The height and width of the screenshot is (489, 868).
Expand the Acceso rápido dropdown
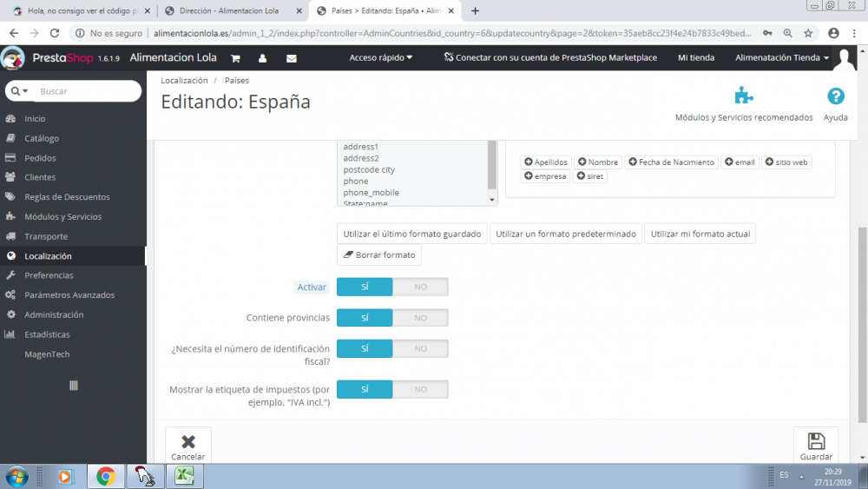[380, 57]
